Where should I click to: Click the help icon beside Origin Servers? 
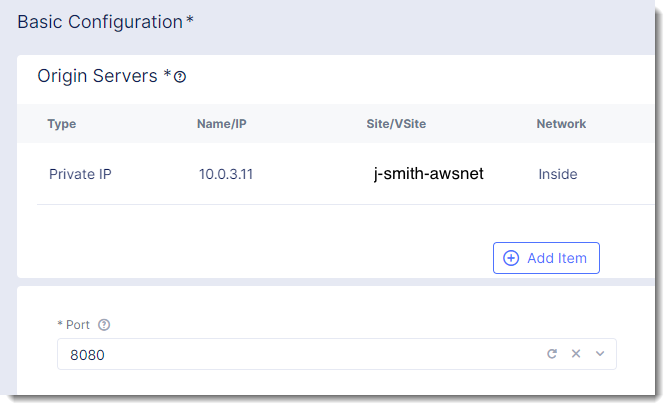coord(181,77)
